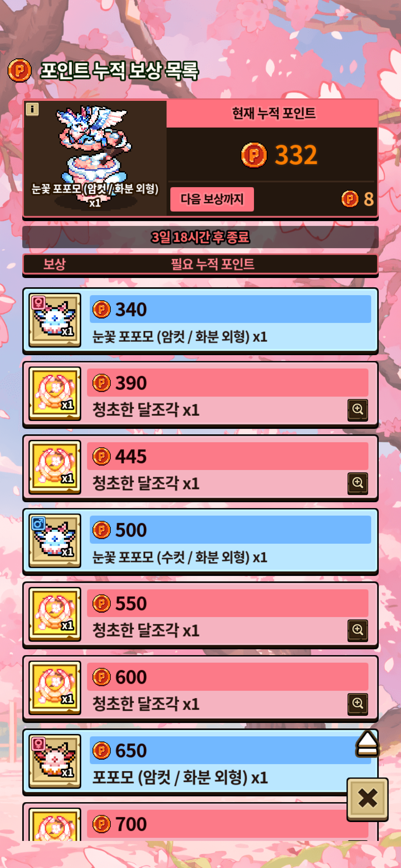Tap the scroll-to-top arrow icon
The width and height of the screenshot is (401, 868).
[x=367, y=744]
